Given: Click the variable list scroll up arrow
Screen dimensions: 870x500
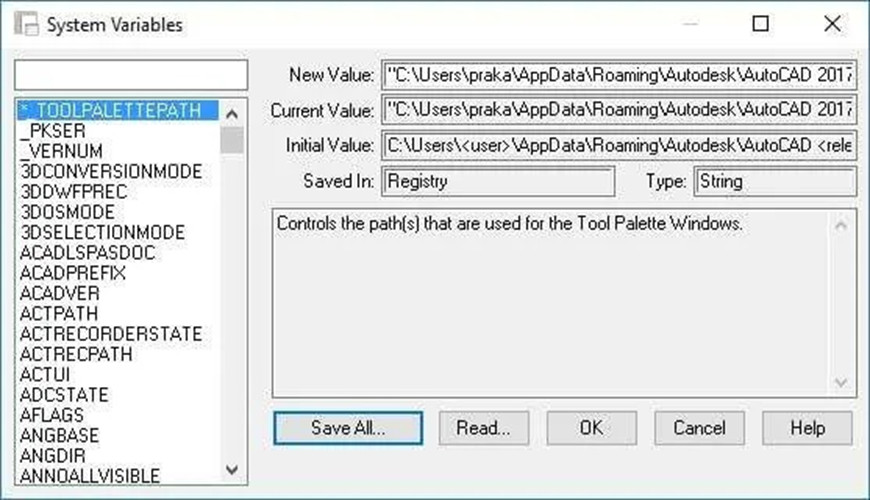Looking at the screenshot, I should pyautogui.click(x=232, y=114).
